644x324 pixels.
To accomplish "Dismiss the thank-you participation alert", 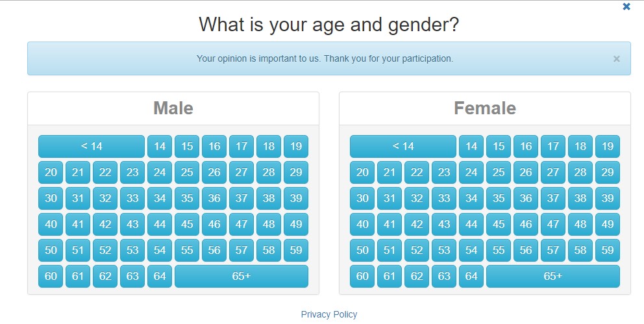I will pyautogui.click(x=616, y=59).
